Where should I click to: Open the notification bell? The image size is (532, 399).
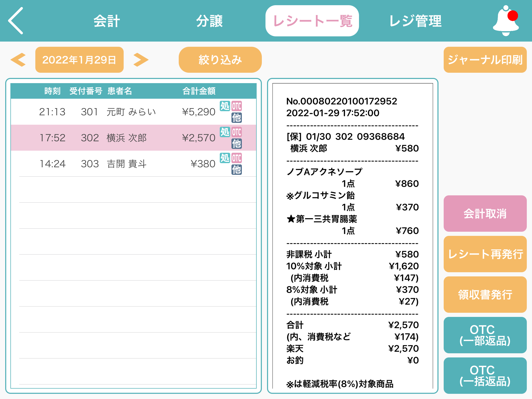click(x=506, y=21)
